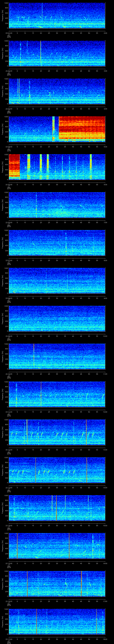Select the 22:13:00 time axis label
The image size is (114, 644).
[9, 487]
